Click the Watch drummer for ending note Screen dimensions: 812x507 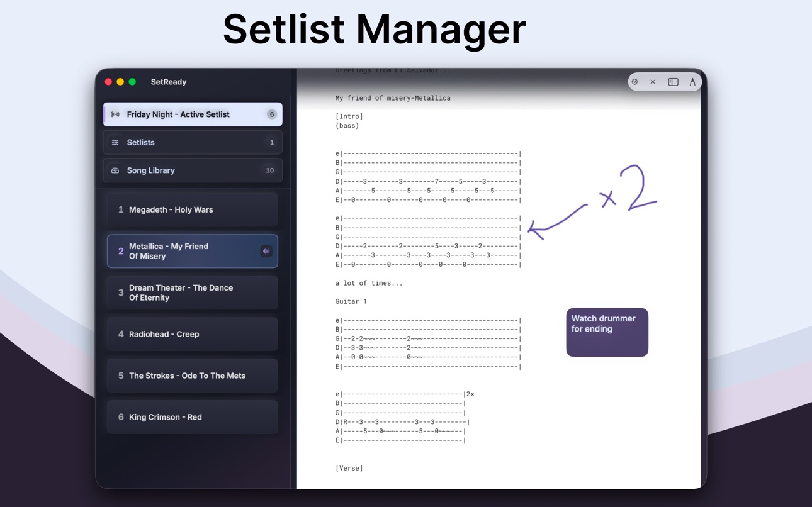(x=607, y=332)
